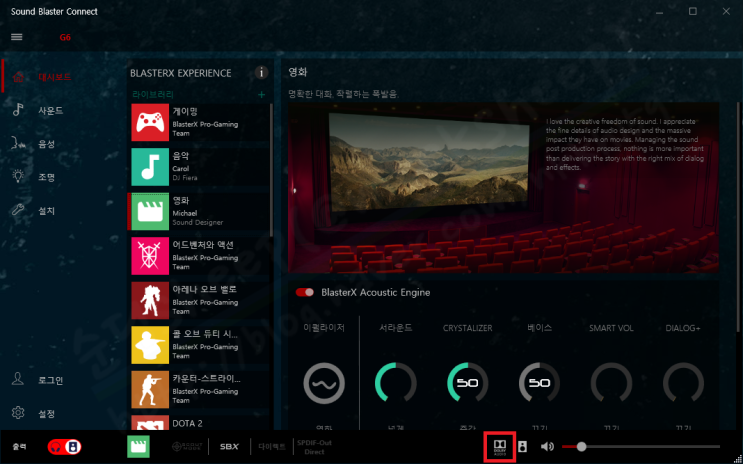Image resolution: width=743 pixels, height=464 pixels.
Task: Select the 게이밍 gamepad profile icon
Action: (x=150, y=122)
